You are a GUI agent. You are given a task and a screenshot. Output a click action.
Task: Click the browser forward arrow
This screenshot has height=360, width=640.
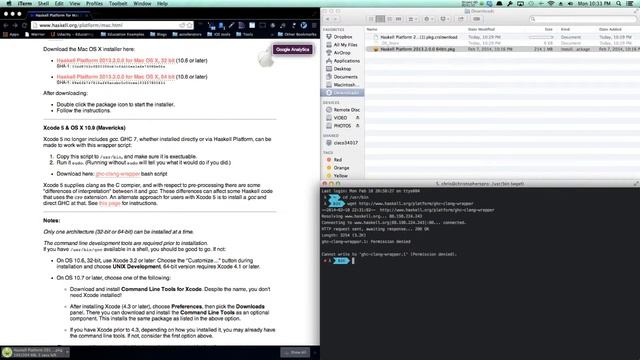point(15,25)
